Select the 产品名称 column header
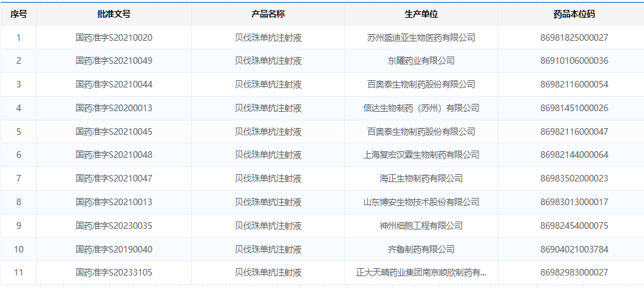644x288 pixels. coord(268,14)
